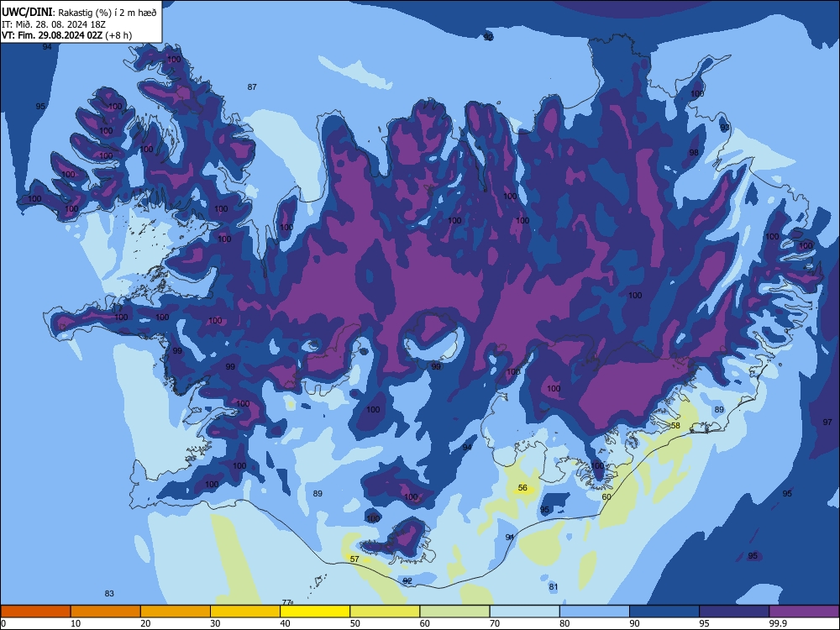Click the purple above-99.9 legend swatch
Screen dimensions: 840x630
(804, 612)
